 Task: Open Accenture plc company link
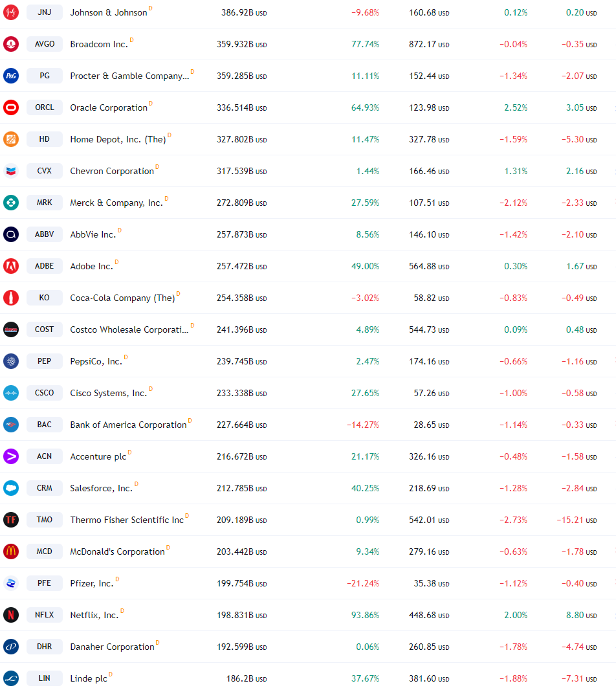pyautogui.click(x=98, y=456)
